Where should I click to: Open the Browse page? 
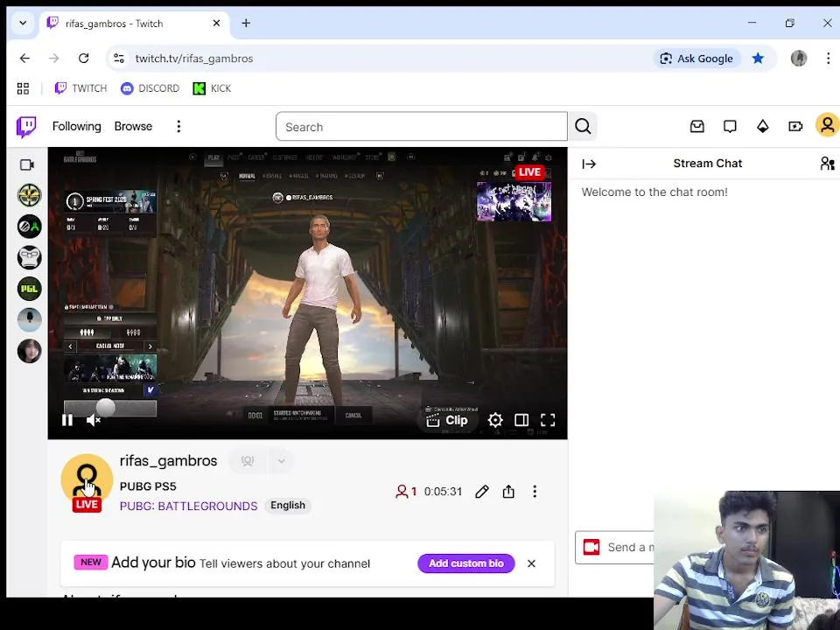click(133, 126)
